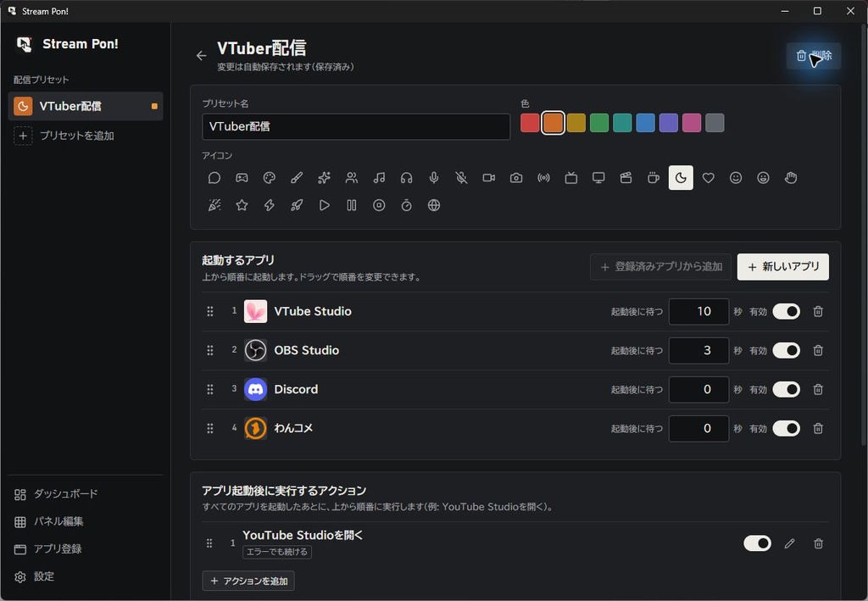This screenshot has width=868, height=601.
Task: Select the rocket preset icon
Action: pos(297,205)
